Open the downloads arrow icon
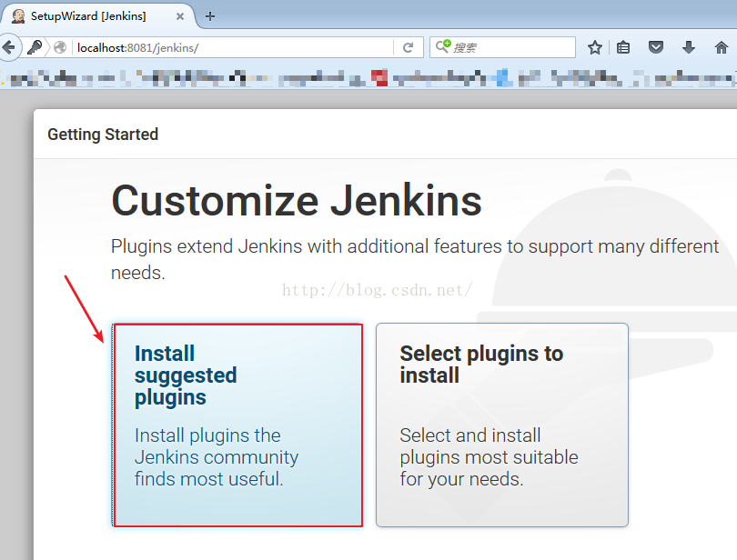 coord(689,47)
